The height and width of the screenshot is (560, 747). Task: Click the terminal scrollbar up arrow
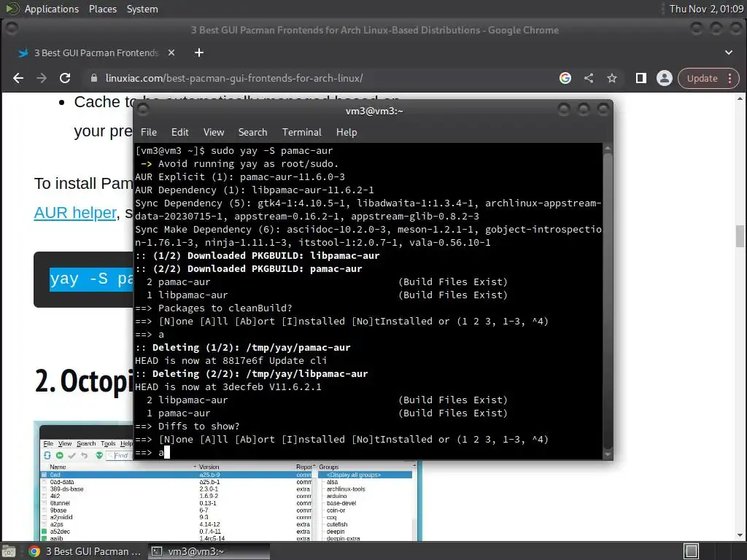(608, 148)
